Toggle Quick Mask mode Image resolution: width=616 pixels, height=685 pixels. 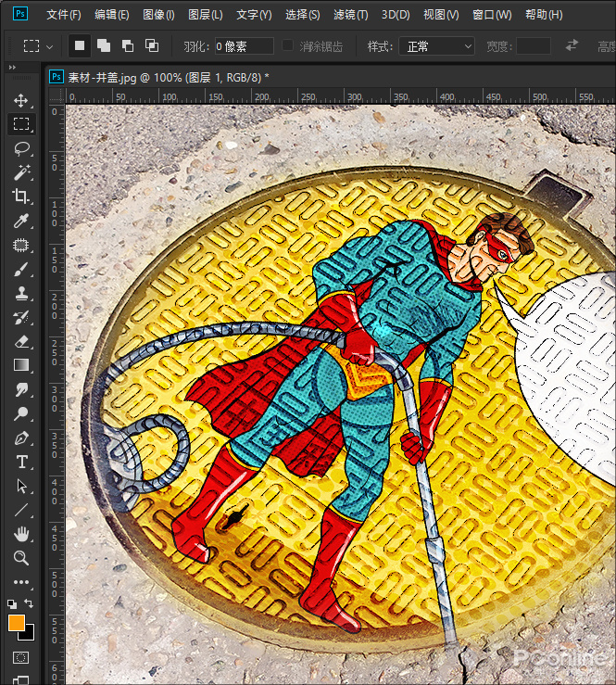pos(20,657)
